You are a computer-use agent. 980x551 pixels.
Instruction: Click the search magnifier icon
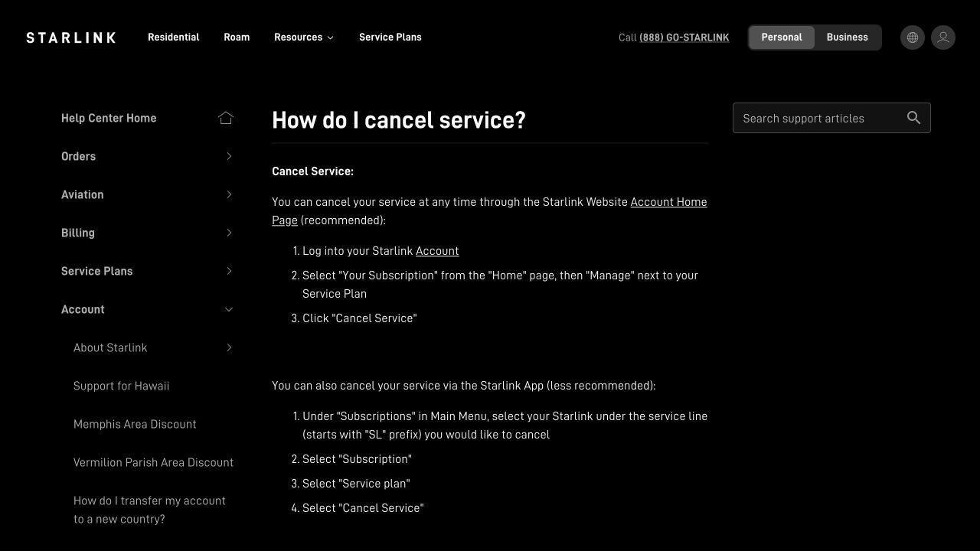[x=913, y=118]
